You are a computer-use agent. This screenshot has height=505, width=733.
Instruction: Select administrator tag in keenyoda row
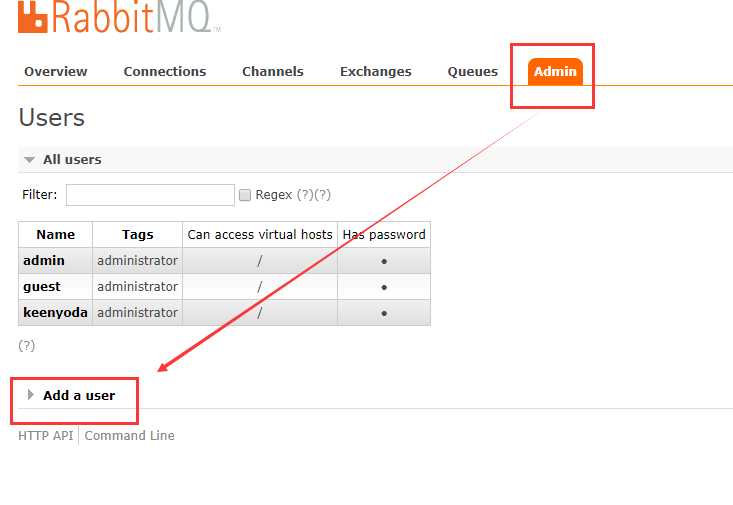(x=137, y=312)
